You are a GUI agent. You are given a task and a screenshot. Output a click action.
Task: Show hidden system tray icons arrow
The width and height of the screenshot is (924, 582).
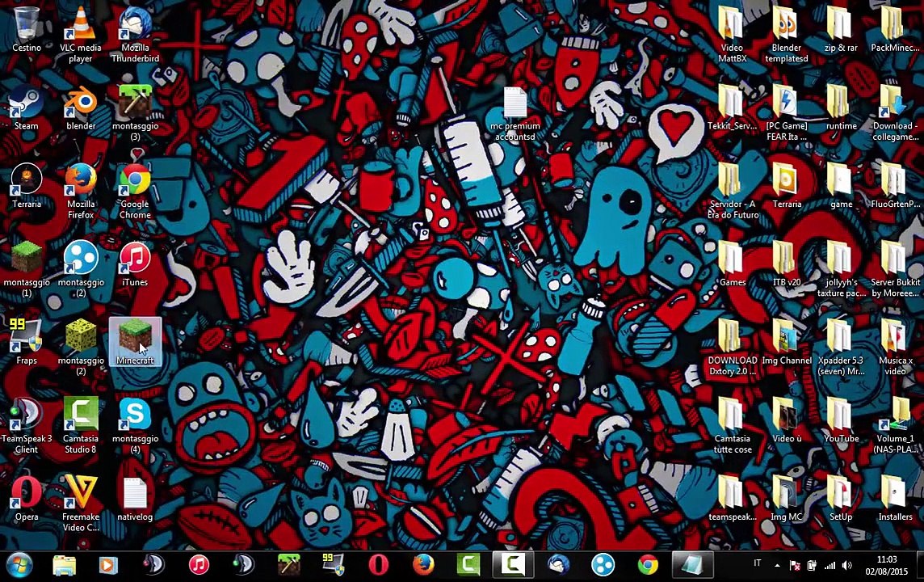pyautogui.click(x=777, y=566)
